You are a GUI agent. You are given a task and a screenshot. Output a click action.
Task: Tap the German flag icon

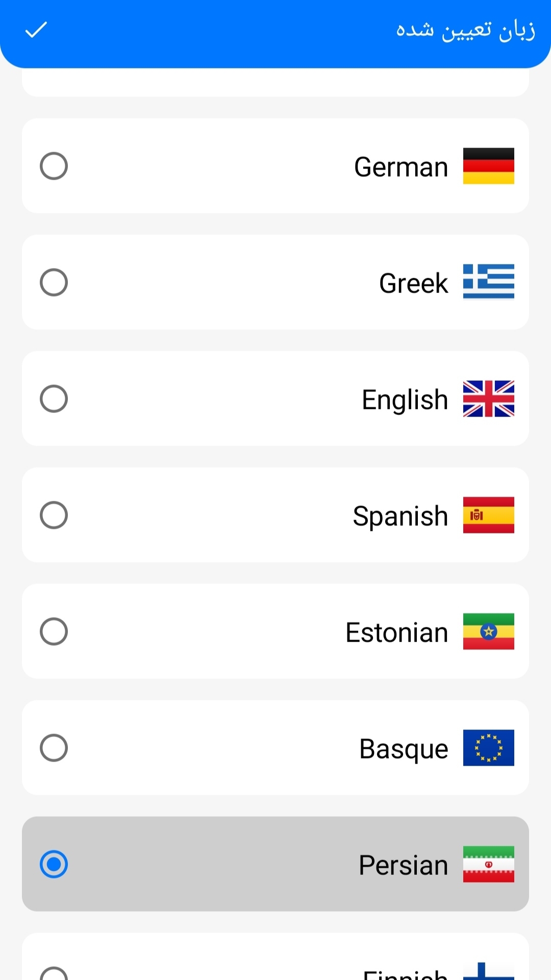coord(488,166)
